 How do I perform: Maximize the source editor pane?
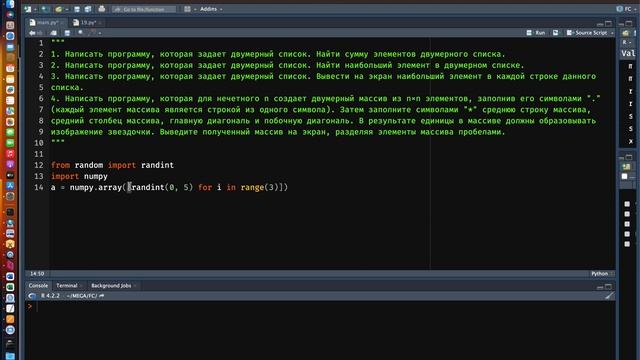click(x=609, y=24)
